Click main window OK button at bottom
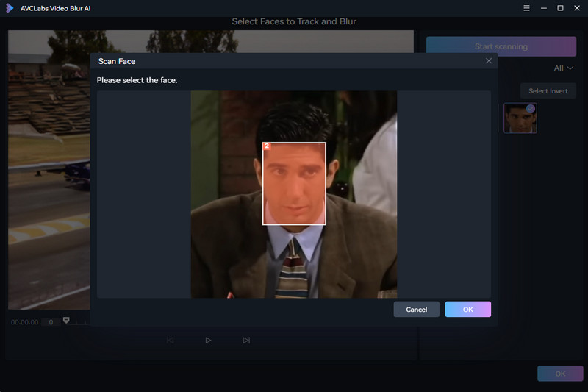The height and width of the screenshot is (392, 588). point(560,374)
